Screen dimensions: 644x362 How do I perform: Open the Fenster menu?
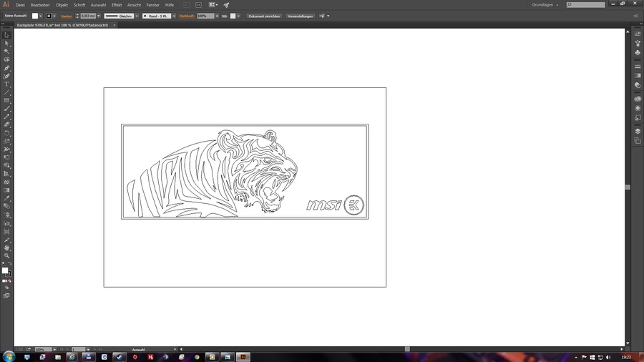(x=153, y=5)
